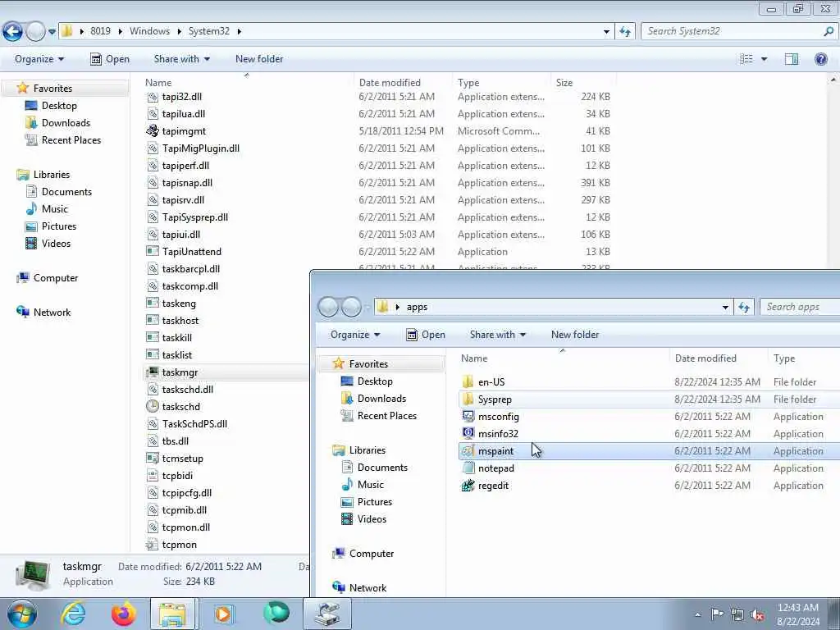The height and width of the screenshot is (630, 840).
Task: Click the Action Center flag tray icon
Action: (x=717, y=614)
